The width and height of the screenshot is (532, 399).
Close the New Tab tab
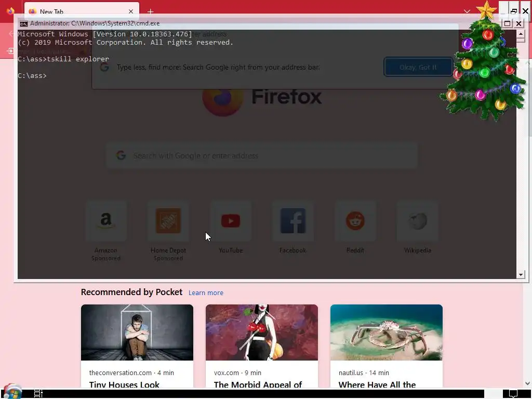[131, 11]
